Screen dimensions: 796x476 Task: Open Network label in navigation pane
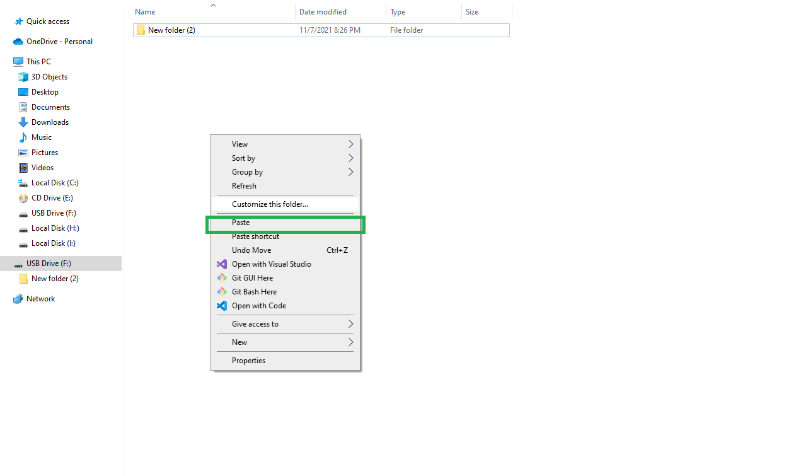[x=41, y=299]
